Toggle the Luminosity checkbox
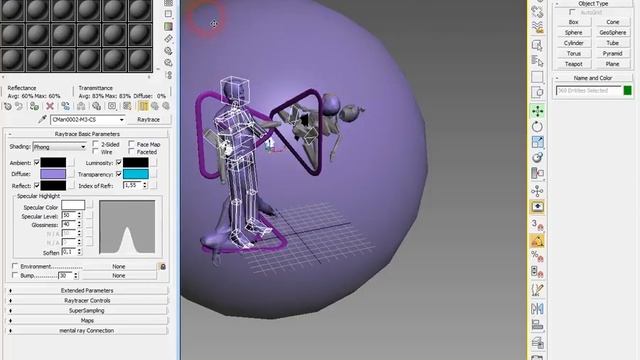Viewport: 640px width, 360px height. click(119, 162)
